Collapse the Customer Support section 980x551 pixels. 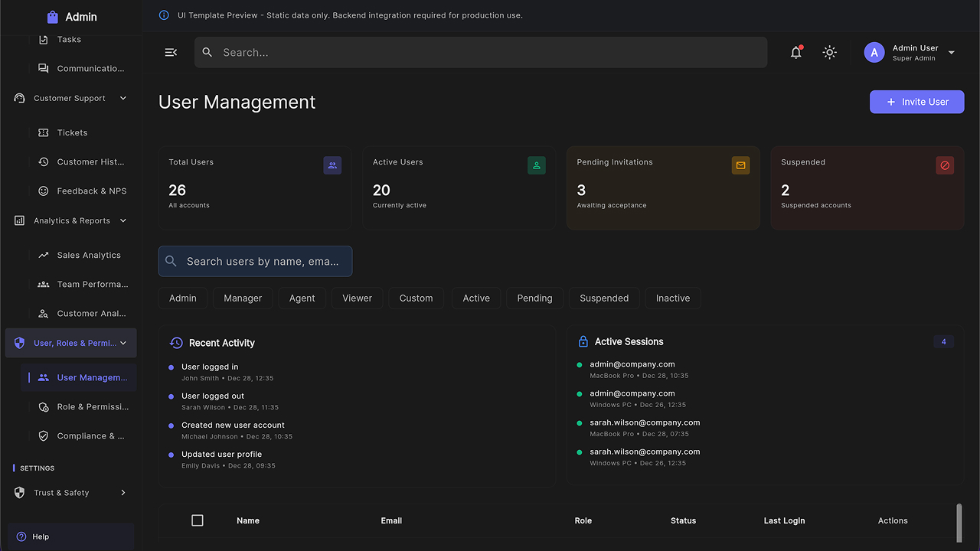point(123,98)
